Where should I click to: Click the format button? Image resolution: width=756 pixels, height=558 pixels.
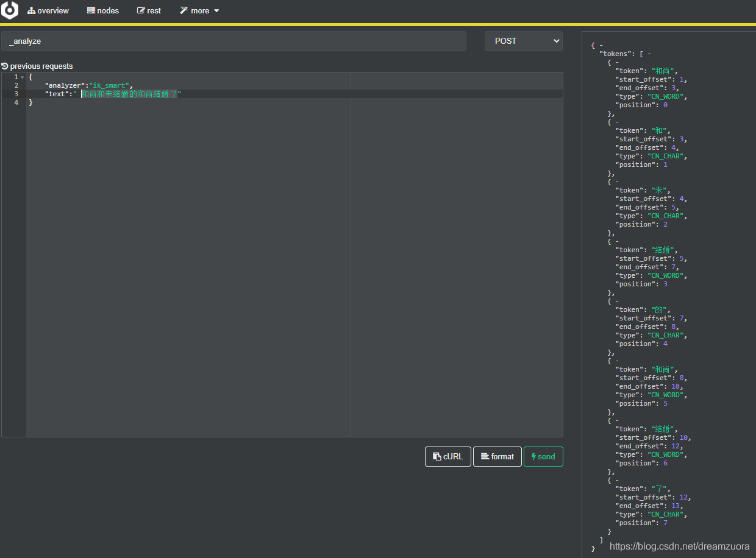497,456
